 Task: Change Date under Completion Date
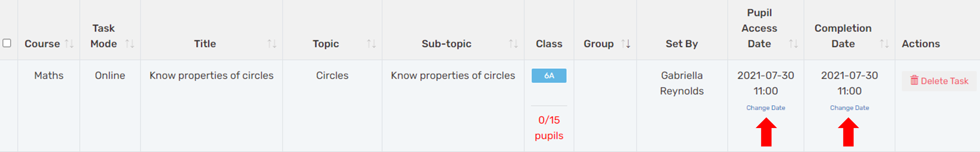click(x=849, y=108)
